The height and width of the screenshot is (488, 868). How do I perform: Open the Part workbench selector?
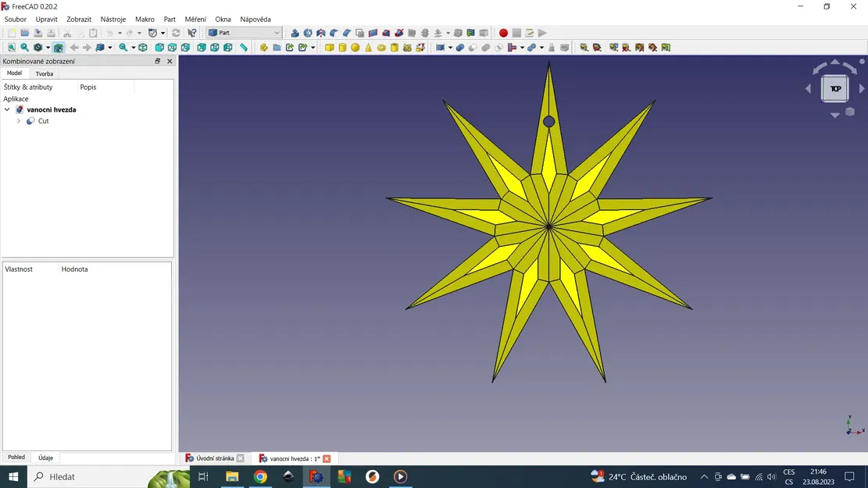click(242, 33)
